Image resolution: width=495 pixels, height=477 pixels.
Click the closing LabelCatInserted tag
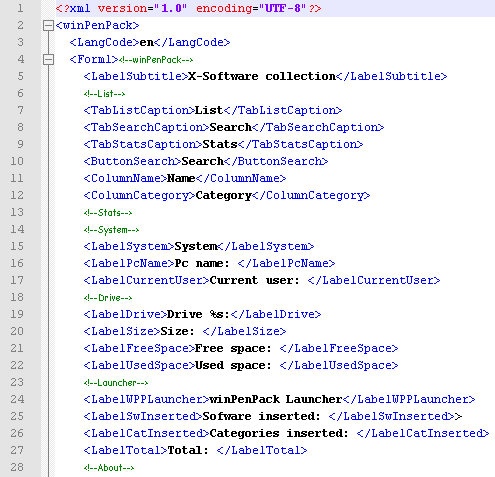(423, 433)
